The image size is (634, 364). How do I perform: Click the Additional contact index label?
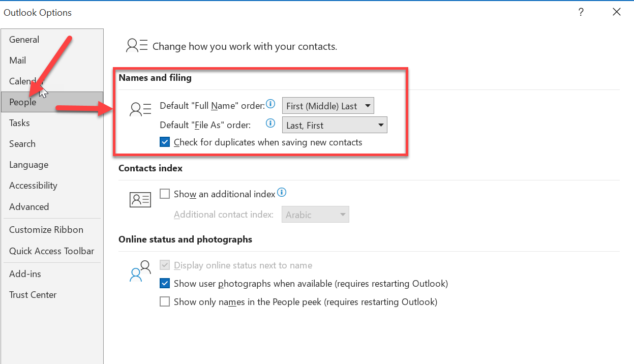coord(224,215)
